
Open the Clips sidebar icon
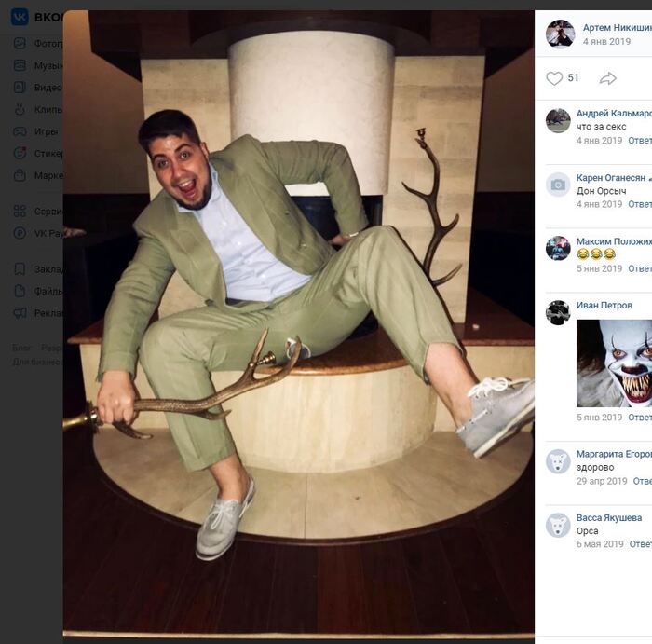[20, 109]
